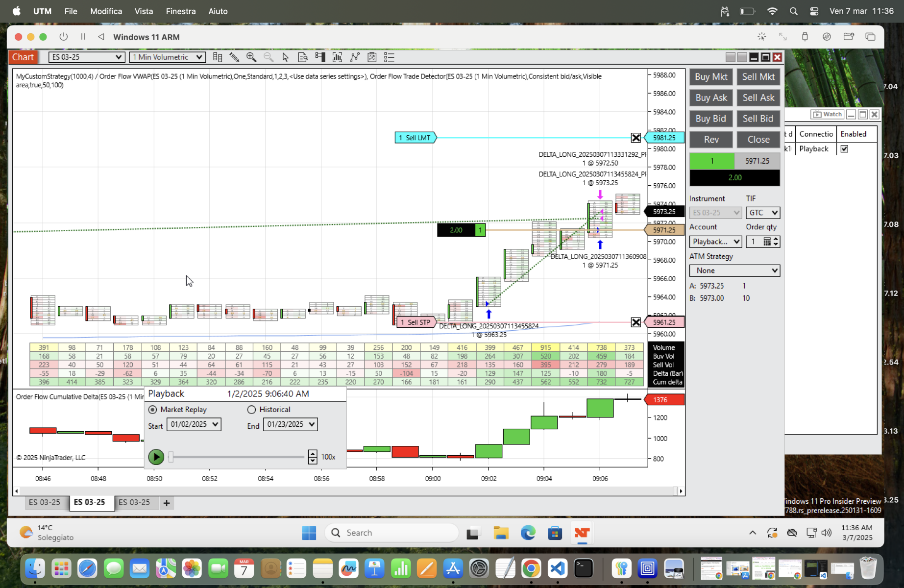Adjust the playback speed 100x stepper
This screenshot has width=904, height=588.
click(313, 457)
